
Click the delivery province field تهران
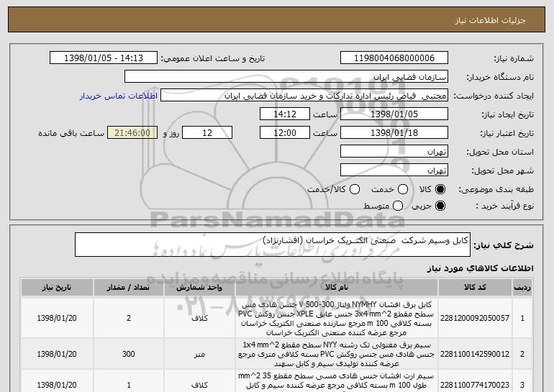click(x=394, y=152)
